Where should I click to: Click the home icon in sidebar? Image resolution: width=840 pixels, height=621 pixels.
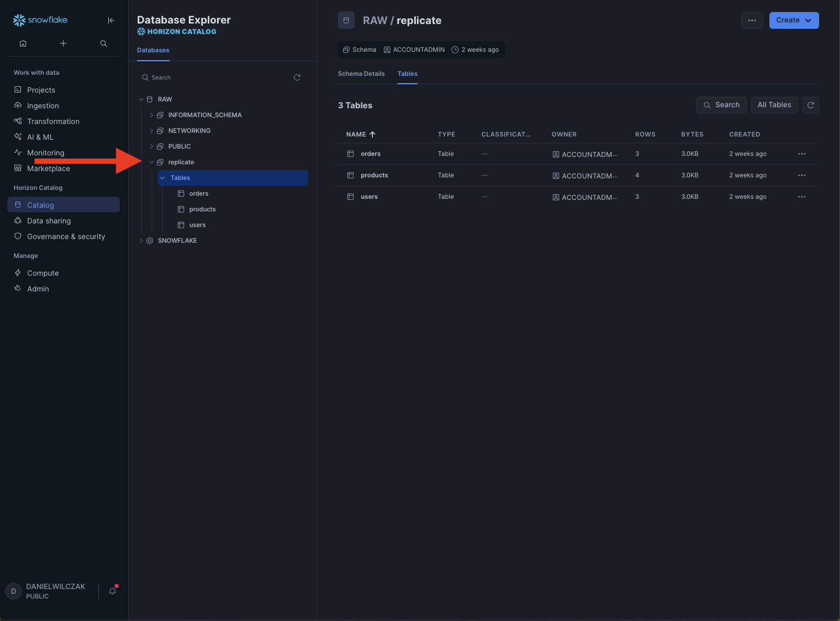[23, 43]
